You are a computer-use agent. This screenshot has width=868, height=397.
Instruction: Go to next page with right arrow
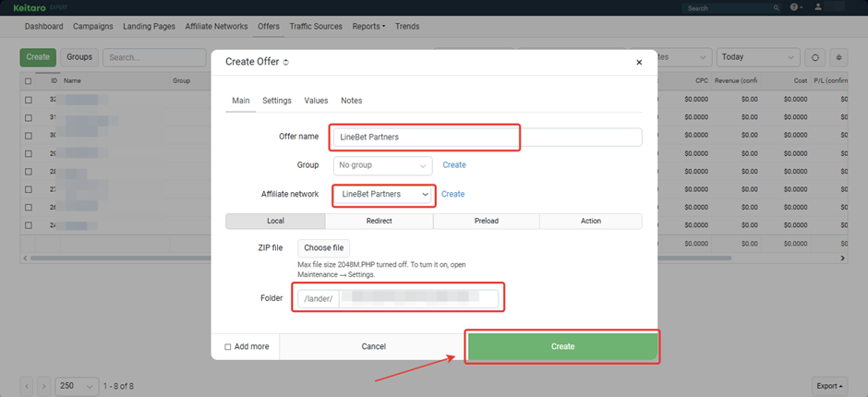click(x=45, y=386)
